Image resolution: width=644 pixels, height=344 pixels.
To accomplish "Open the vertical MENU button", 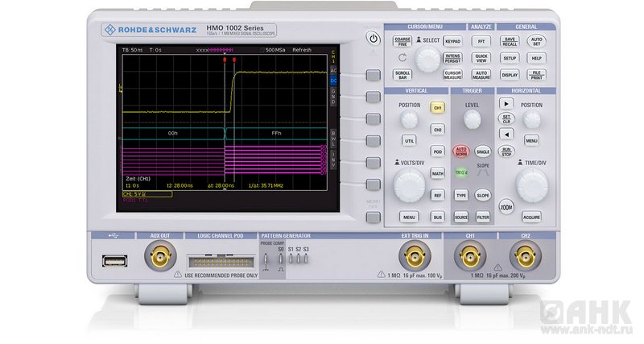I will pyautogui.click(x=409, y=217).
